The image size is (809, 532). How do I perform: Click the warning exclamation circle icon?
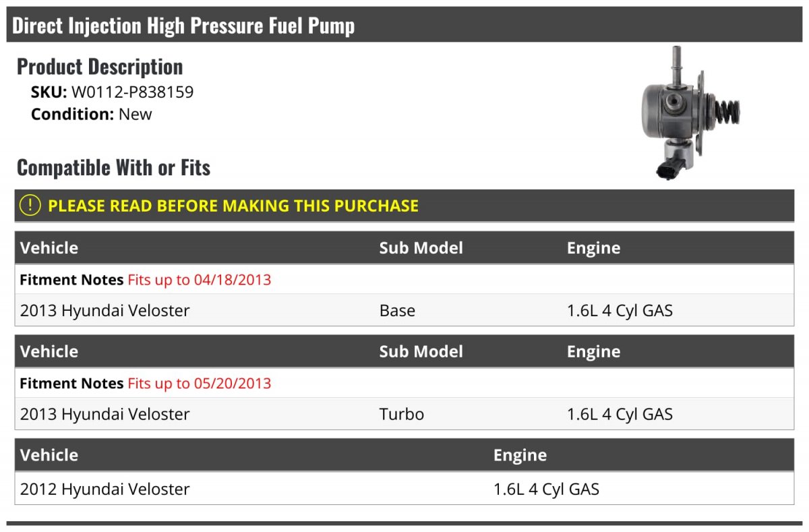click(x=30, y=206)
